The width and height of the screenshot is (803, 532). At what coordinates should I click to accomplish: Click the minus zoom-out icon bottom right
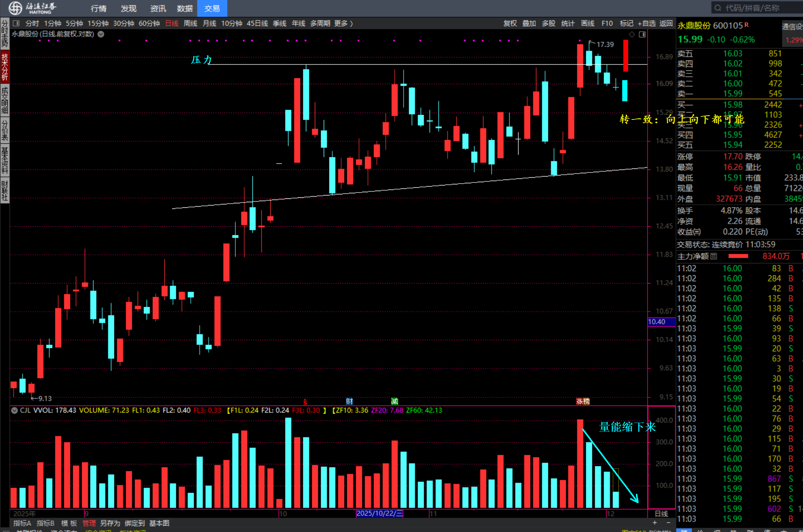(x=668, y=523)
